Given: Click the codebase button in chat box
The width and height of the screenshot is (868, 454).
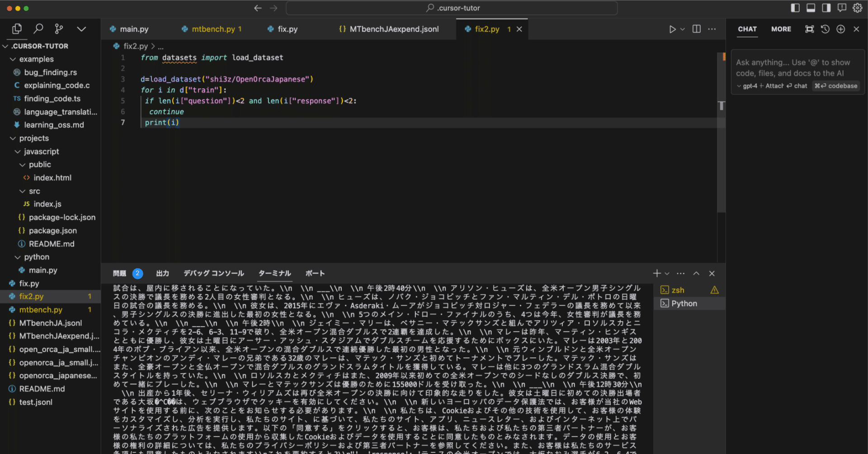Looking at the screenshot, I should tap(836, 86).
